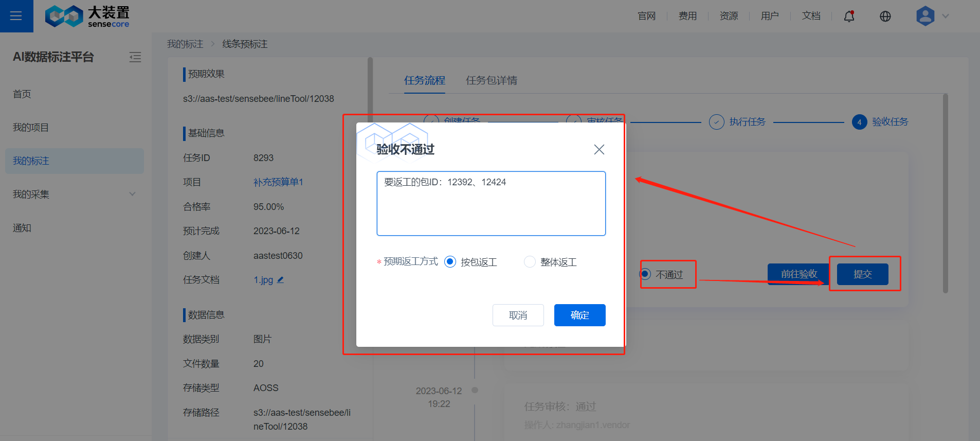
Task: Edit the 1.jpg task document pencil icon
Action: [280, 280]
